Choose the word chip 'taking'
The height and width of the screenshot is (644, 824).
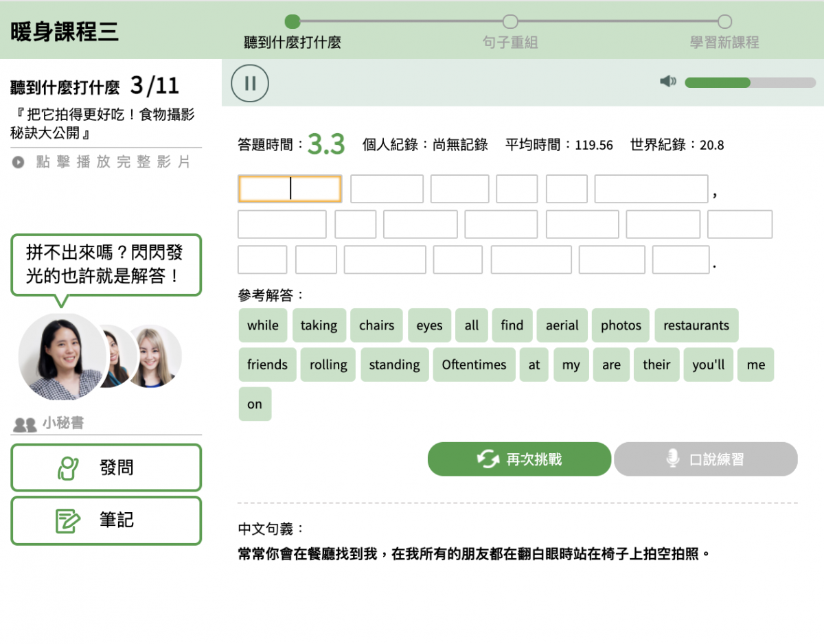tap(319, 325)
